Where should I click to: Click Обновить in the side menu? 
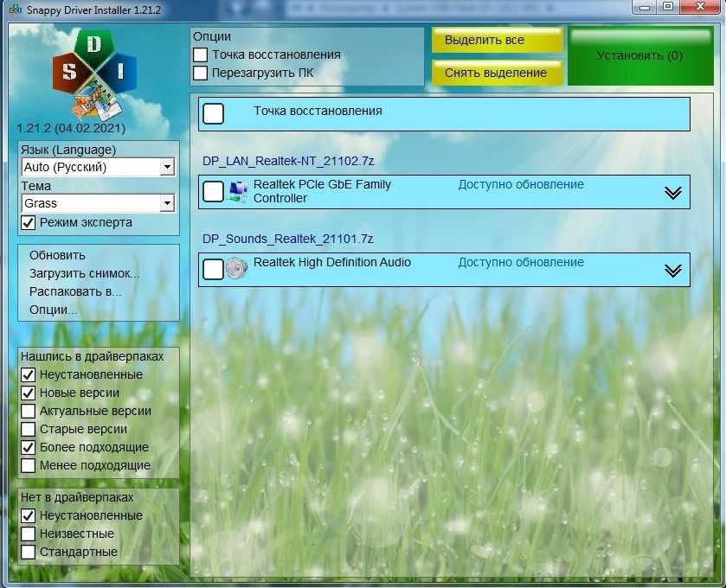pos(57,255)
